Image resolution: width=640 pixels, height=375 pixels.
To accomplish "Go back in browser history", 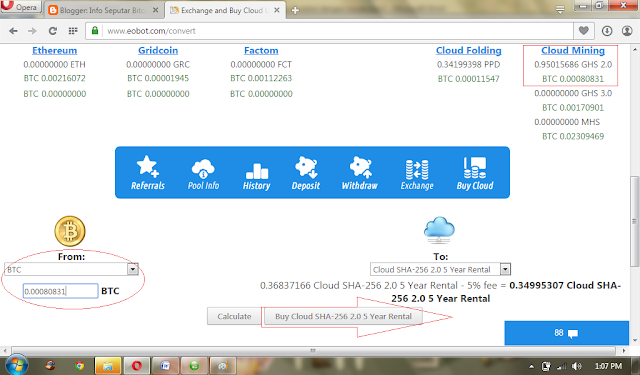I will pyautogui.click(x=13, y=31).
